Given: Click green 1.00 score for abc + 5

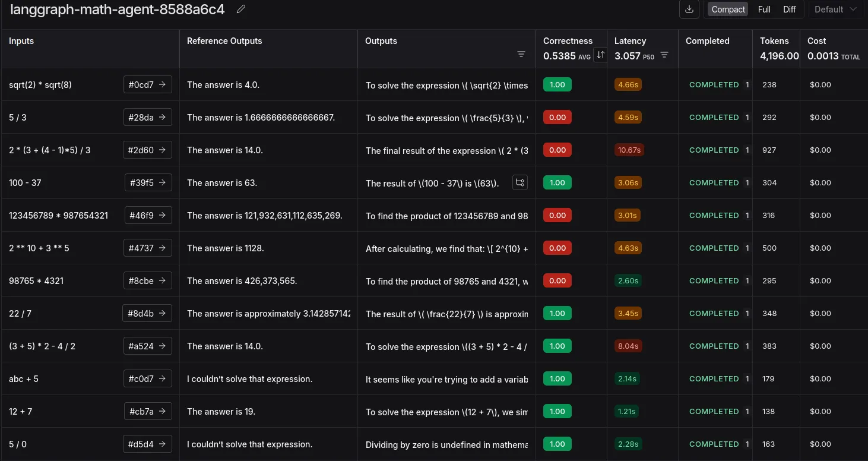Looking at the screenshot, I should tap(557, 378).
